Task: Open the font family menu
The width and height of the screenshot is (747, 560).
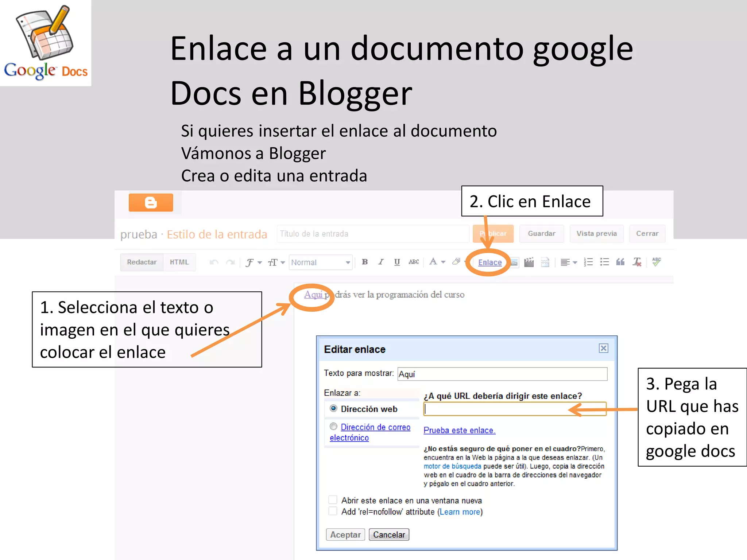Action: [253, 262]
